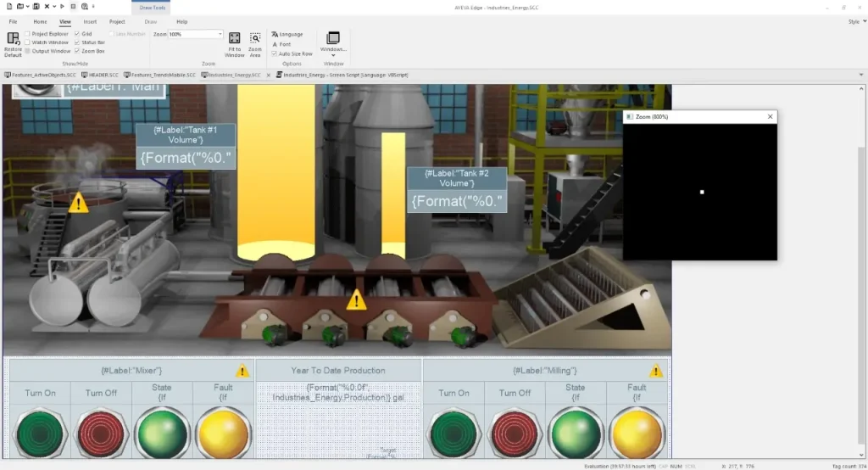
Task: Click the Close (X) icon in quick access toolbar
Action: pos(47,7)
